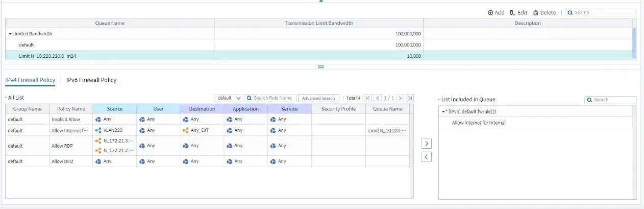Click the Application column header
This screenshot has width=644, height=209.
tap(245, 109)
